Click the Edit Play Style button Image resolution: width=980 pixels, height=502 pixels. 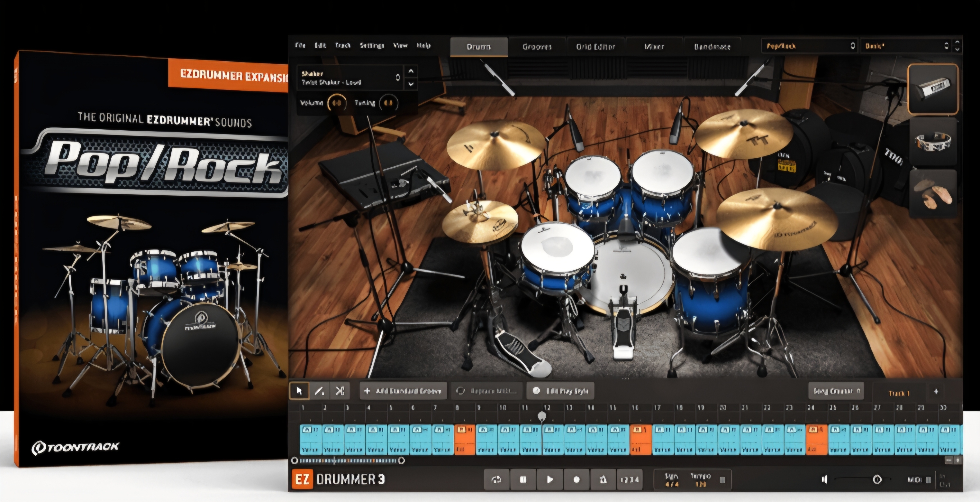561,391
